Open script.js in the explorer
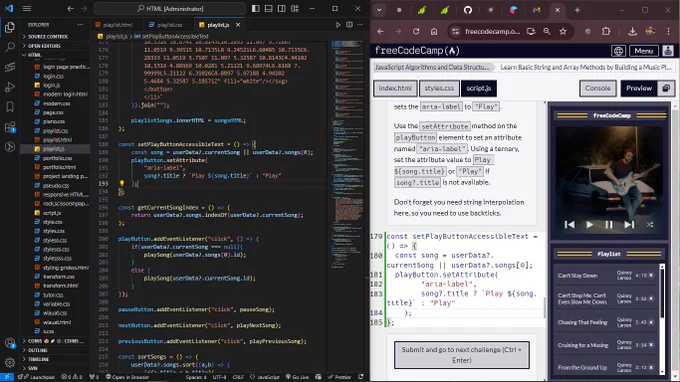 (52, 213)
